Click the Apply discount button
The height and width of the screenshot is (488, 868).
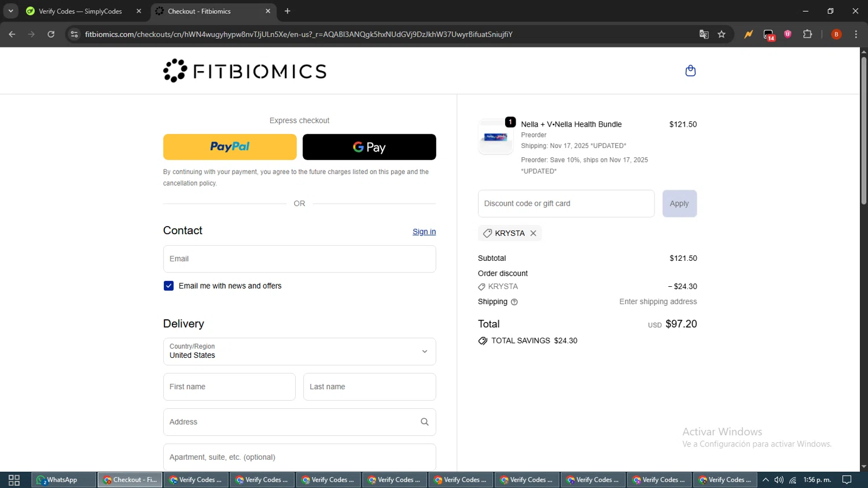click(679, 204)
